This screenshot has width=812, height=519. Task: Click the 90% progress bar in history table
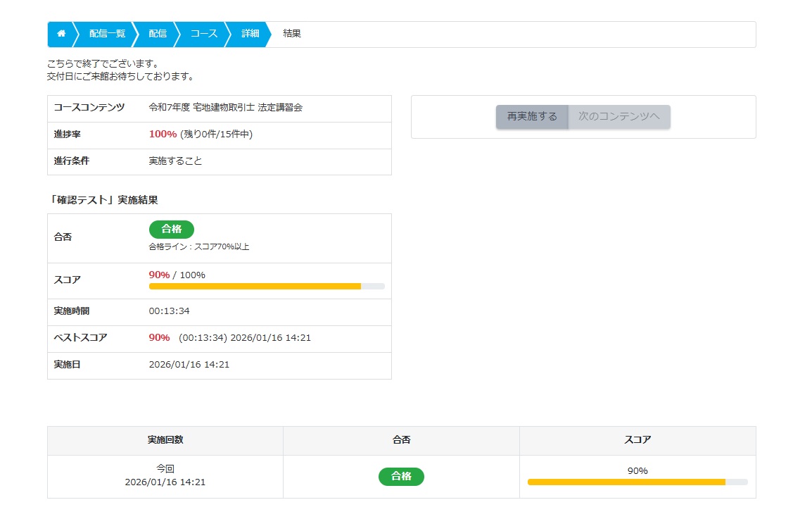pos(637,482)
